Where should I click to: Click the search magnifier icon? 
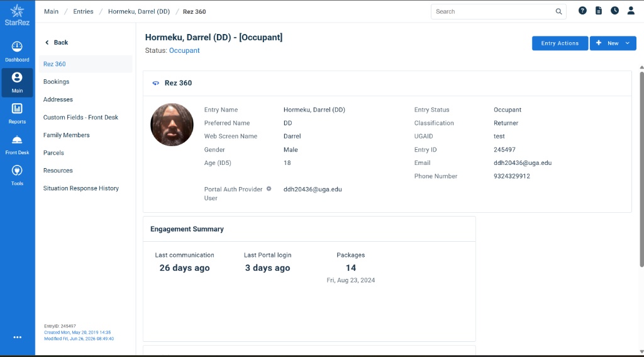[x=558, y=11]
